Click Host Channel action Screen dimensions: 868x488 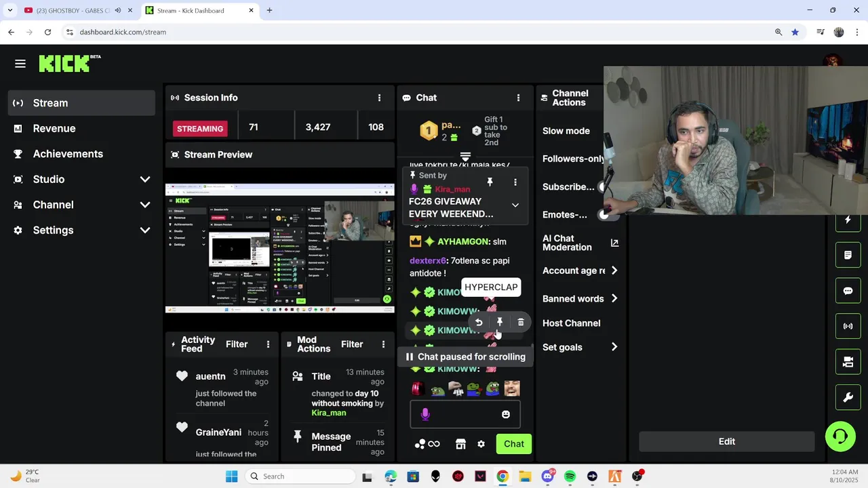coord(571,323)
